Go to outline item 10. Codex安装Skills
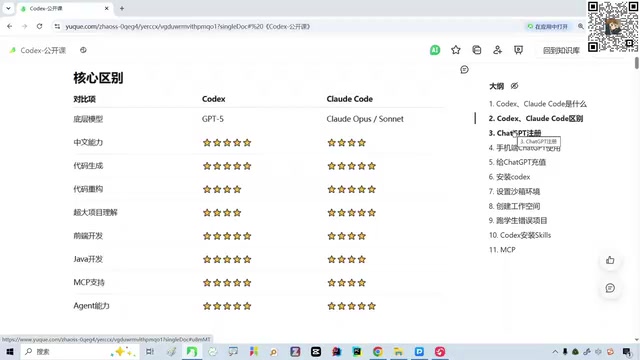The height and width of the screenshot is (360, 640). (x=520, y=235)
